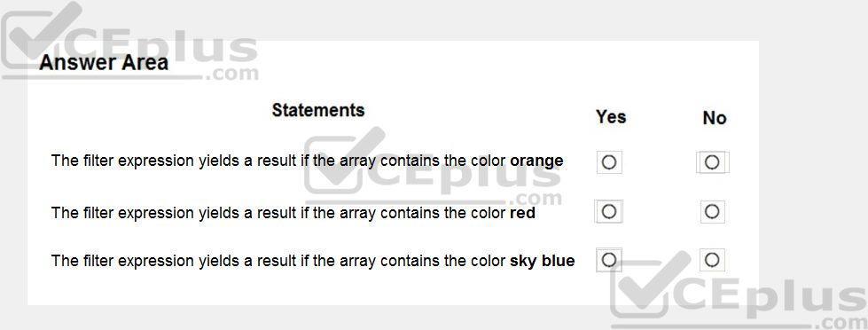This screenshot has width=868, height=330.
Task: Click the red statement sentence text
Action: click(x=293, y=213)
